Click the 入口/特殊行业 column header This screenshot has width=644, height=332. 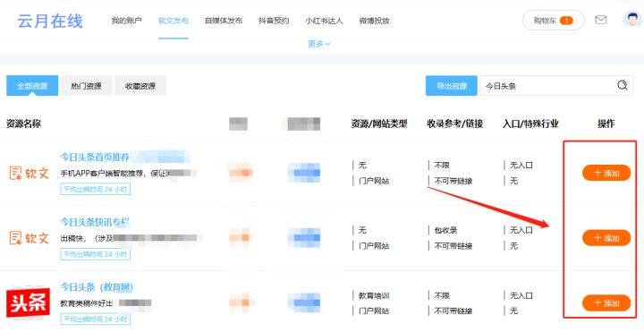[530, 123]
